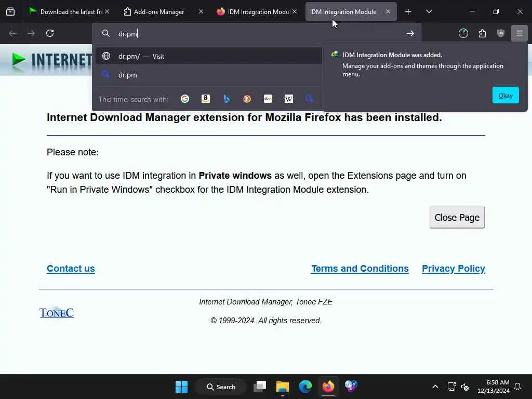Viewport: 532px width, 399px height.
Task: Search this time with Wikipedia
Action: (289, 99)
